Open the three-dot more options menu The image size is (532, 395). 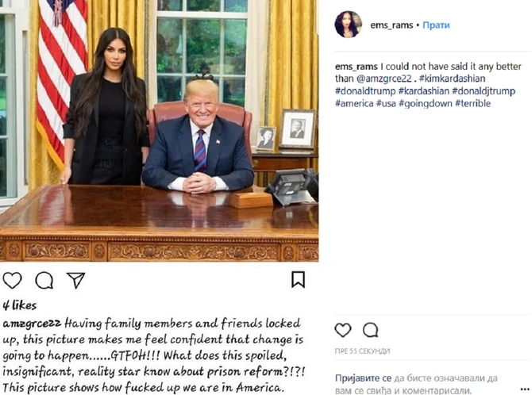(524, 389)
